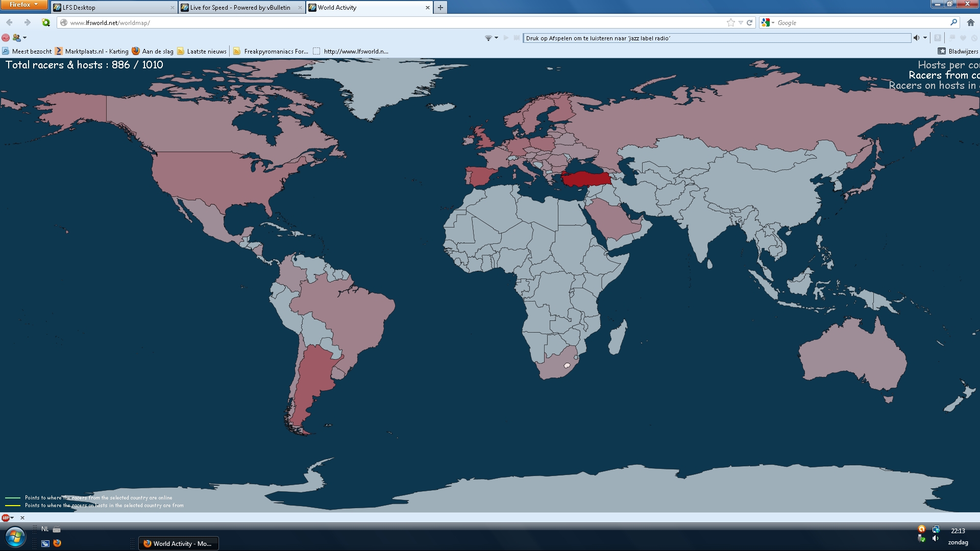Open the Bladwijzers bookmarks button
Image resolution: width=980 pixels, height=551 pixels.
point(958,52)
